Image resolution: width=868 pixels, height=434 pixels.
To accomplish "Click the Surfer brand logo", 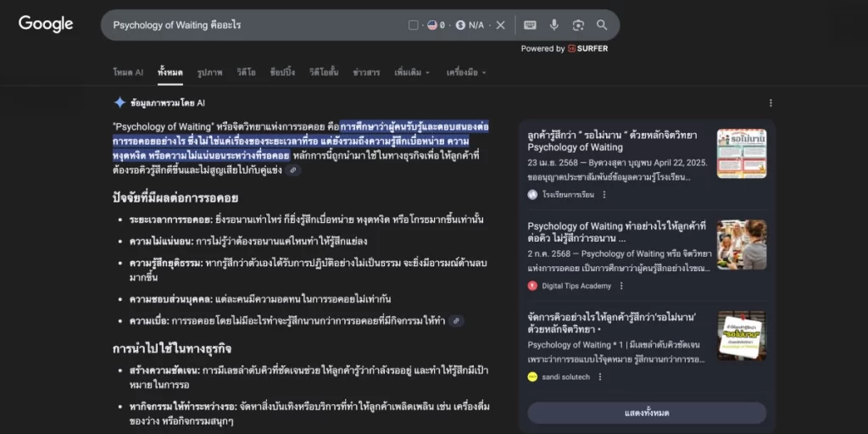I will pos(587,48).
